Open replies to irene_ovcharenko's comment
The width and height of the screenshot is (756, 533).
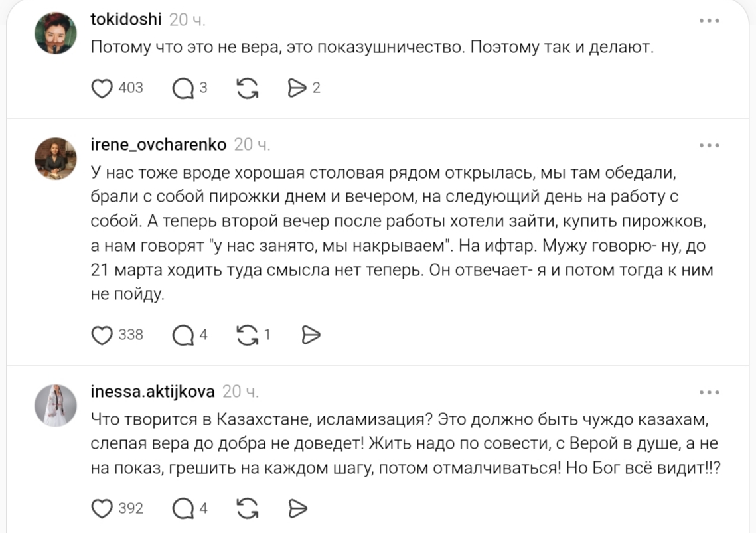183,335
